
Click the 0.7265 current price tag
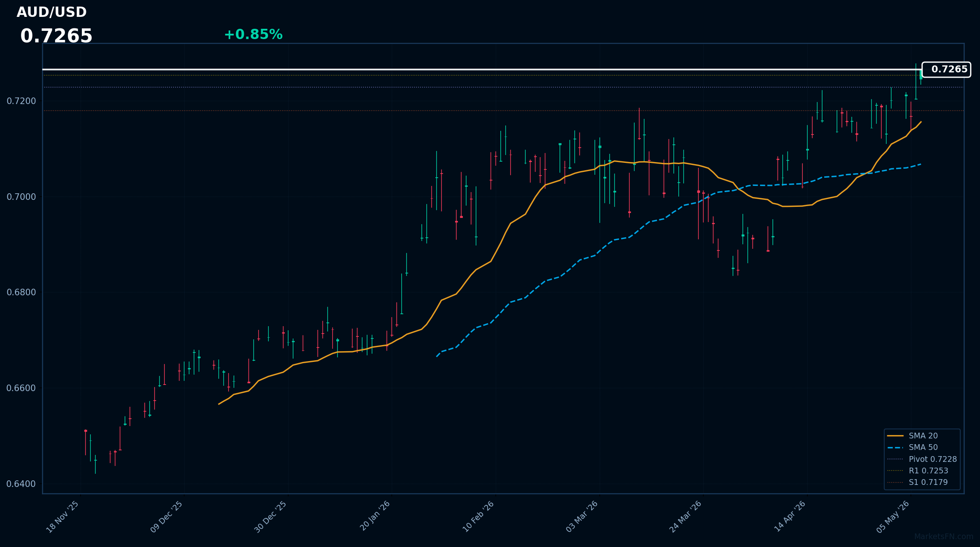(x=946, y=70)
